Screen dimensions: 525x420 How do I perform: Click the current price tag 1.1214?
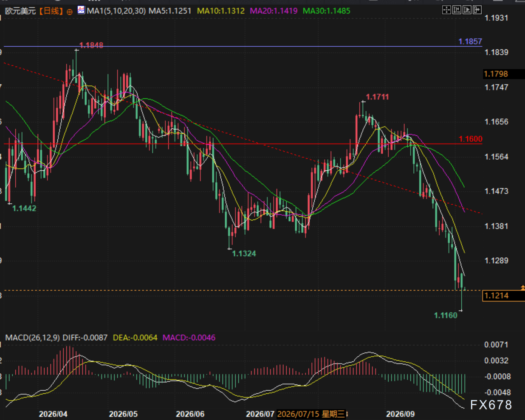[504, 296]
